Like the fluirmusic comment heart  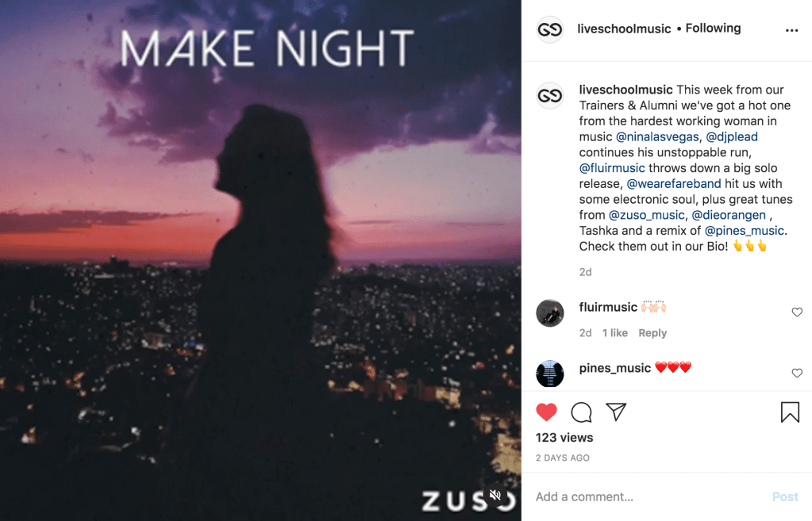coord(797,312)
